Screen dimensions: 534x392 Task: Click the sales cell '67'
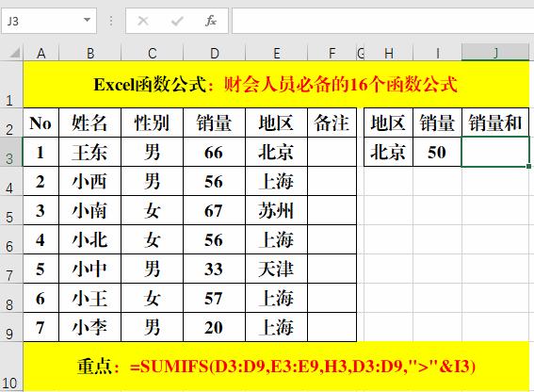tap(214, 211)
